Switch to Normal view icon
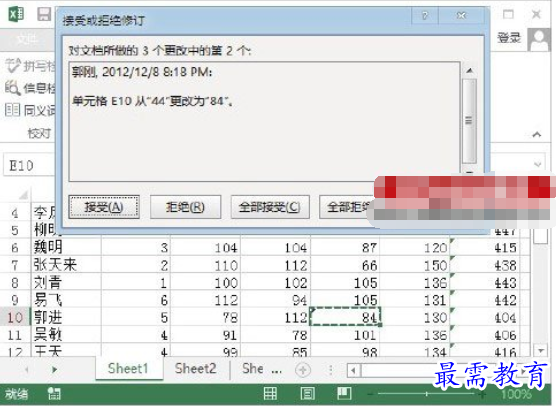 coord(270,394)
